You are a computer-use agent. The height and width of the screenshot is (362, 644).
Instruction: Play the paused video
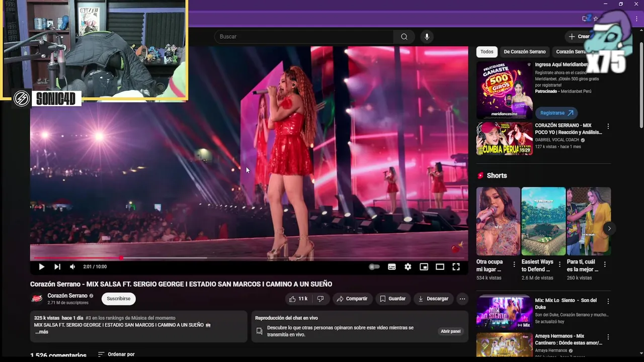(41, 267)
